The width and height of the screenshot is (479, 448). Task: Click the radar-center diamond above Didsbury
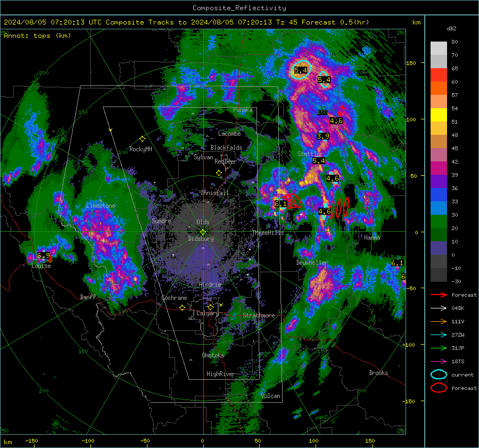(203, 232)
